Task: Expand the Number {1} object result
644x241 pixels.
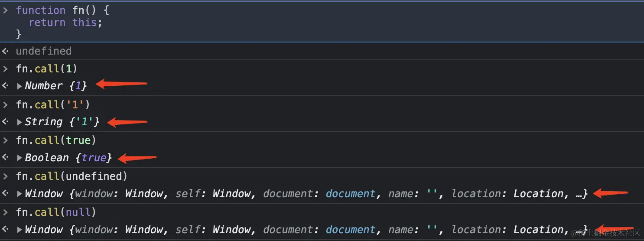Action: click(x=20, y=86)
